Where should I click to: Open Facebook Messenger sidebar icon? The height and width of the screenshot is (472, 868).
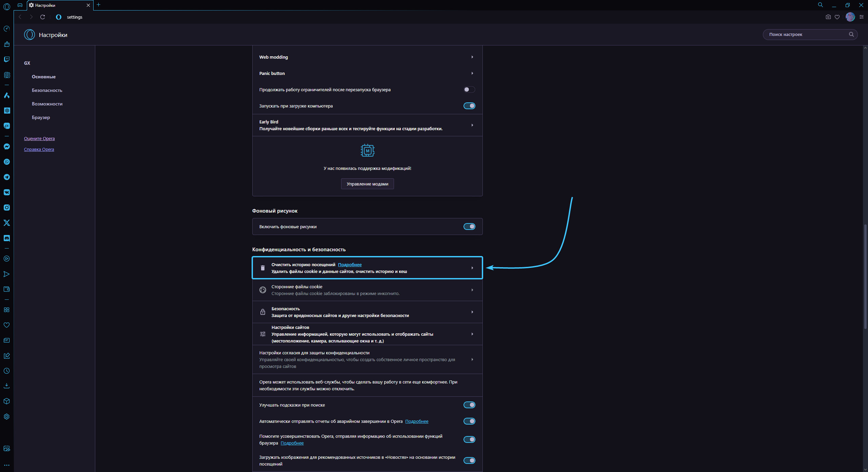pyautogui.click(x=7, y=146)
